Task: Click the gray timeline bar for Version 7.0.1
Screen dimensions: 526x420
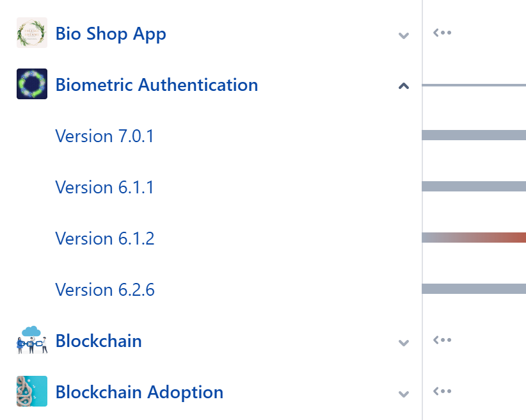Action: tap(474, 135)
